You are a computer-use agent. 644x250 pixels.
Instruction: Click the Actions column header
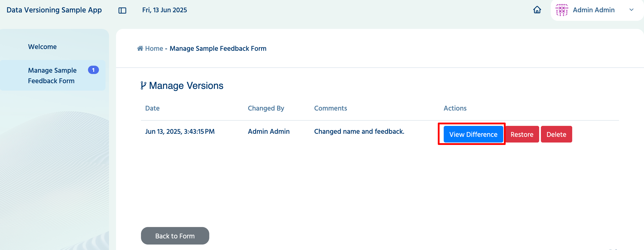click(x=455, y=108)
